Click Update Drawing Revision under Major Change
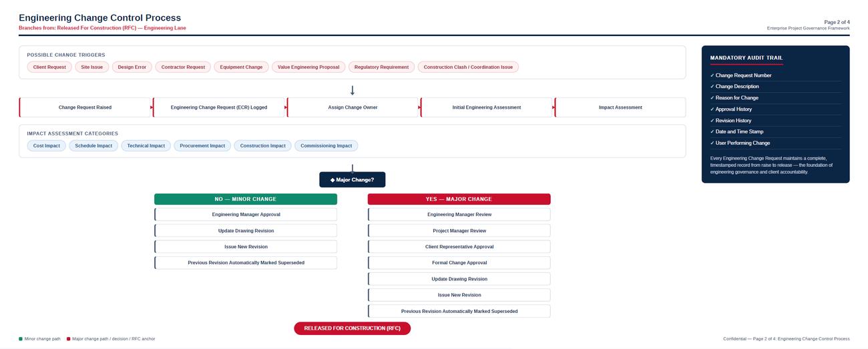Screen dimensions: 868x349 tap(459, 279)
